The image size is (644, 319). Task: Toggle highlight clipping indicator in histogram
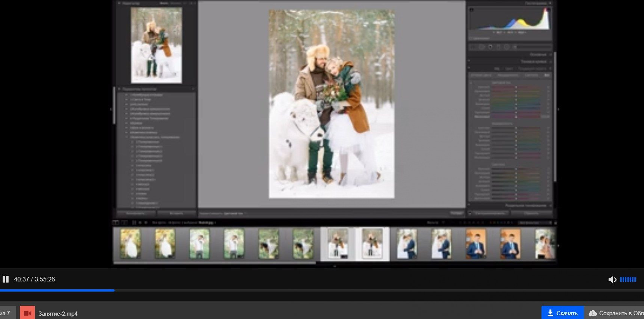tap(549, 10)
